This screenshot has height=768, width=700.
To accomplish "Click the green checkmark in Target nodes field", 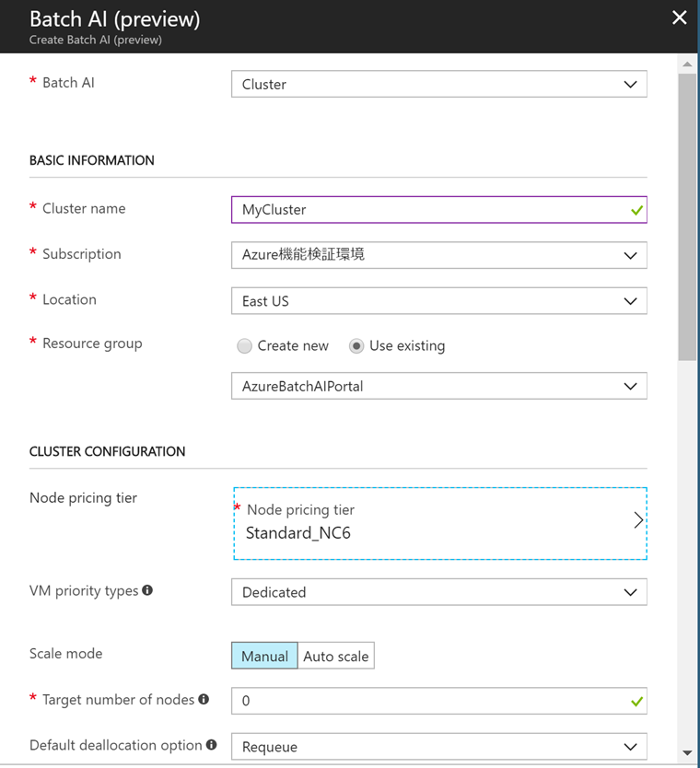I will pyautogui.click(x=636, y=702).
